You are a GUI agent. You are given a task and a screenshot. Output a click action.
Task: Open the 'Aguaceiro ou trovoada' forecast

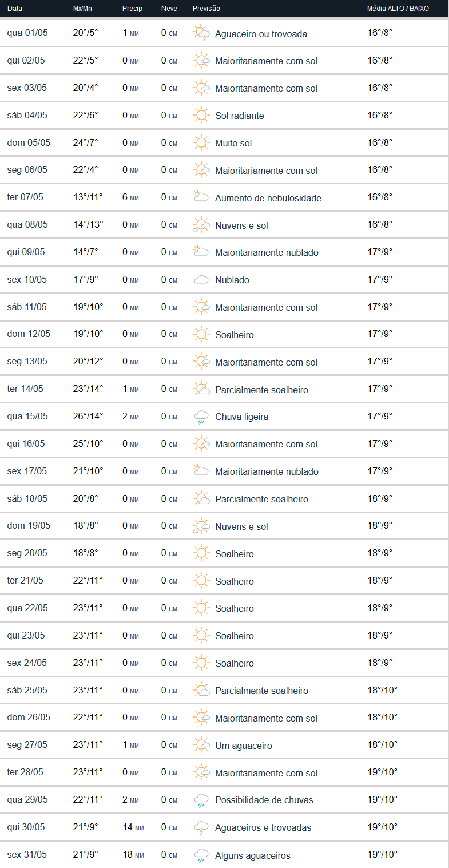(x=261, y=34)
